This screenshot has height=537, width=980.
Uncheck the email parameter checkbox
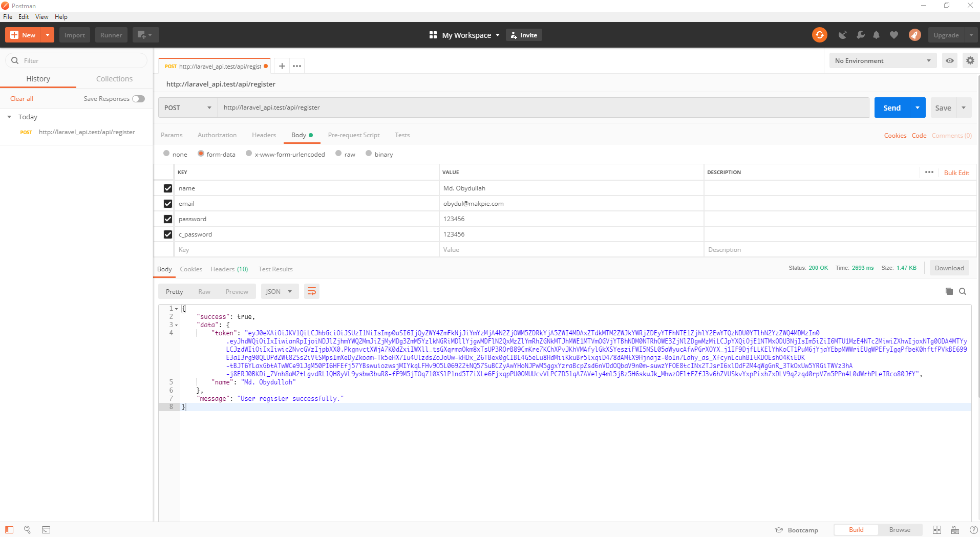(x=167, y=204)
